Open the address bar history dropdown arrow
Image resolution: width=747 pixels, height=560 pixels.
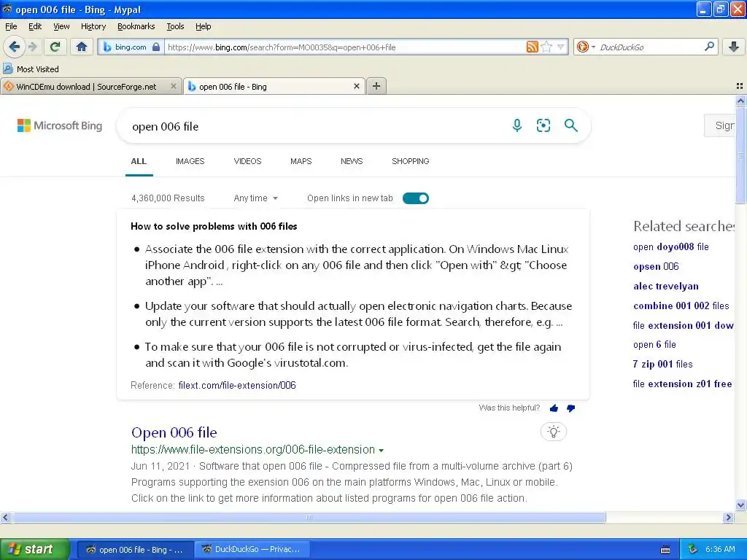click(561, 47)
